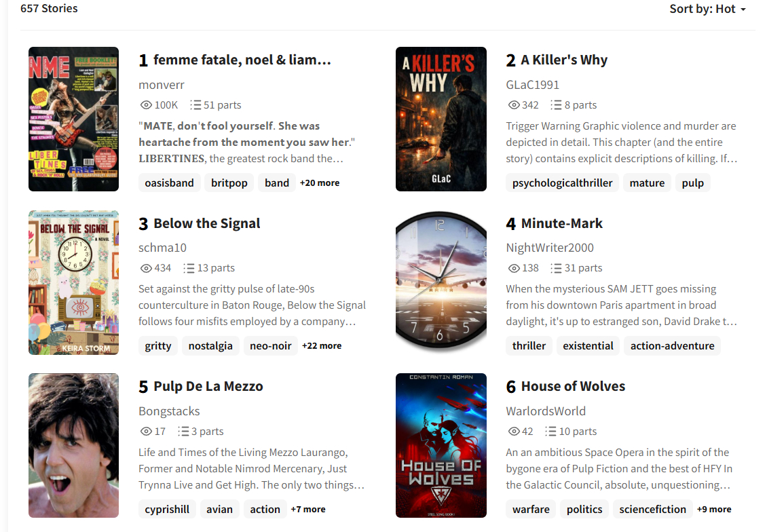Click the parts list icon for Below the Signal

click(x=189, y=269)
